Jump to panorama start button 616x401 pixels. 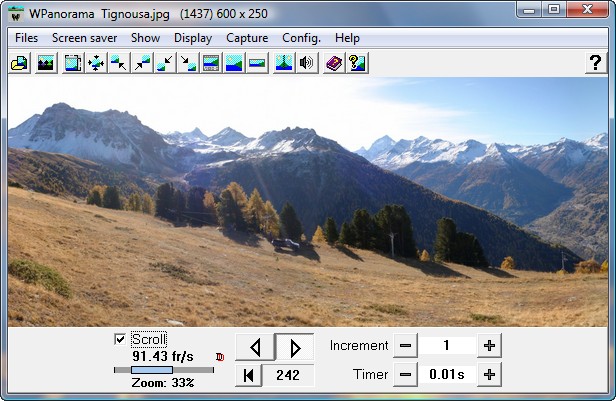[248, 375]
